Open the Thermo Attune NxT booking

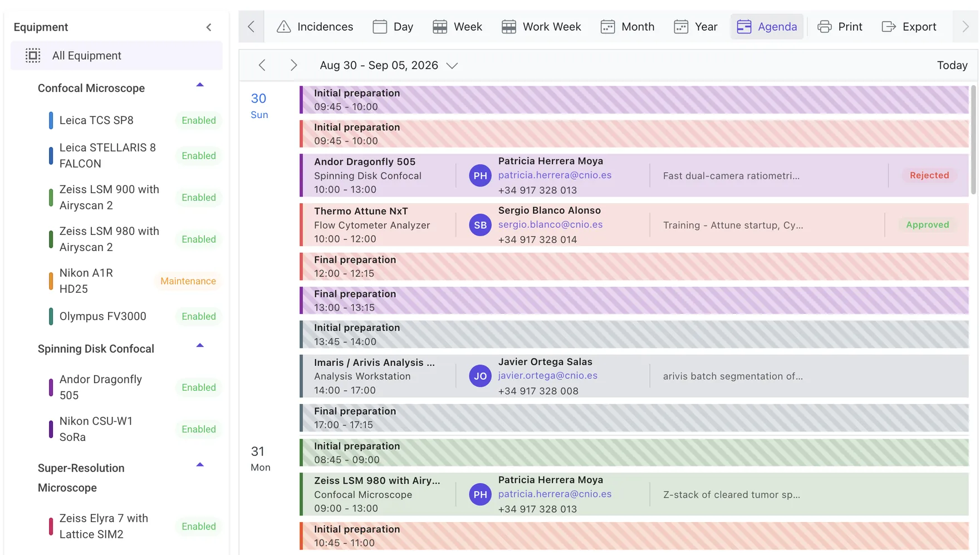tap(634, 225)
